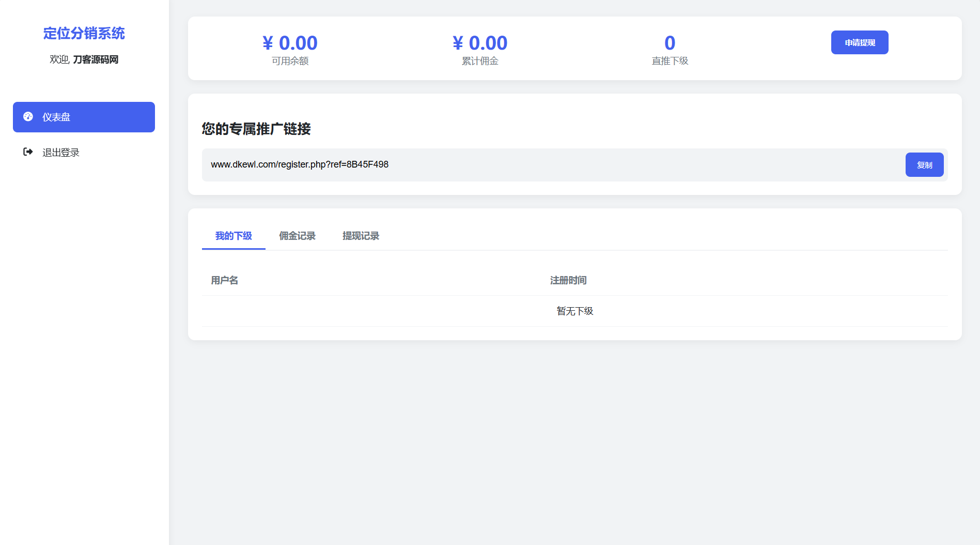Click the 暂无下级 empty state message
This screenshot has height=545, width=980.
574,311
